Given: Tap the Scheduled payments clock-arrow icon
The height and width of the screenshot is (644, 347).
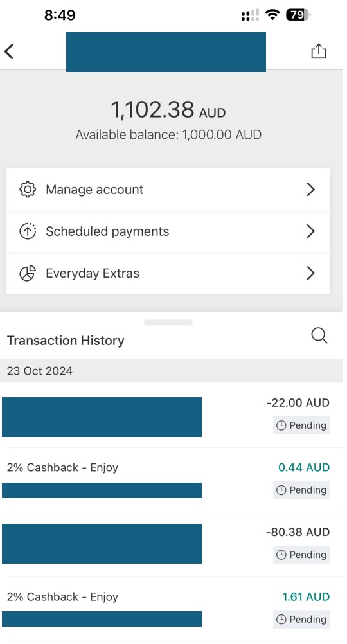Looking at the screenshot, I should point(28,231).
